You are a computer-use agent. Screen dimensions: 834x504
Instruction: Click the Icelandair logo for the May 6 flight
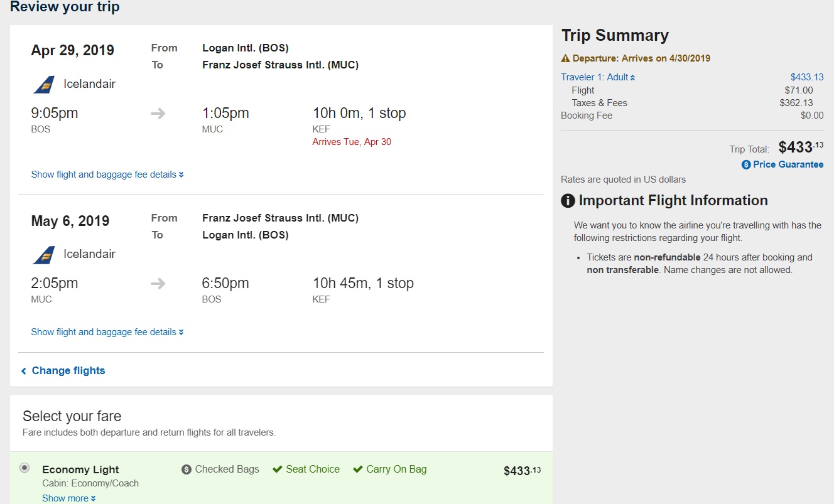pyautogui.click(x=43, y=254)
